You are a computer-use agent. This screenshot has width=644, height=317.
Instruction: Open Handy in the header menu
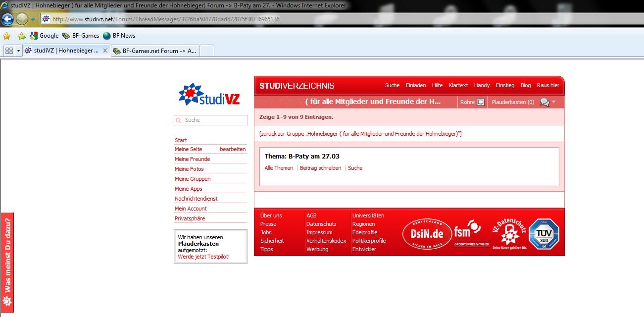(482, 85)
